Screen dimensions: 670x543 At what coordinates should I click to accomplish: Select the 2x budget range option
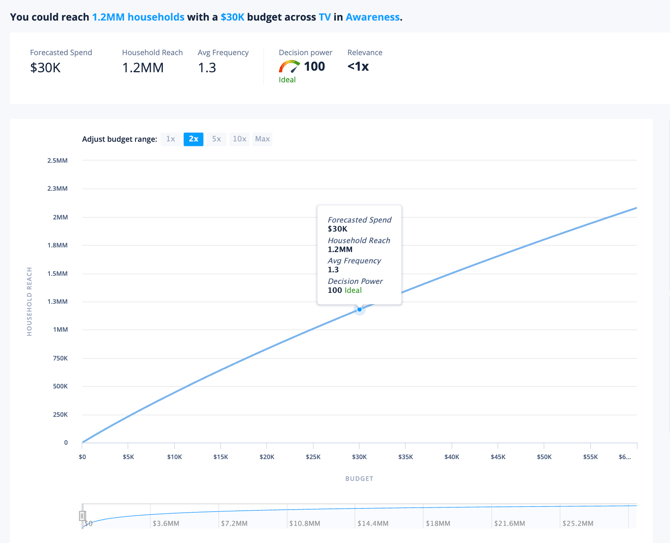click(193, 139)
